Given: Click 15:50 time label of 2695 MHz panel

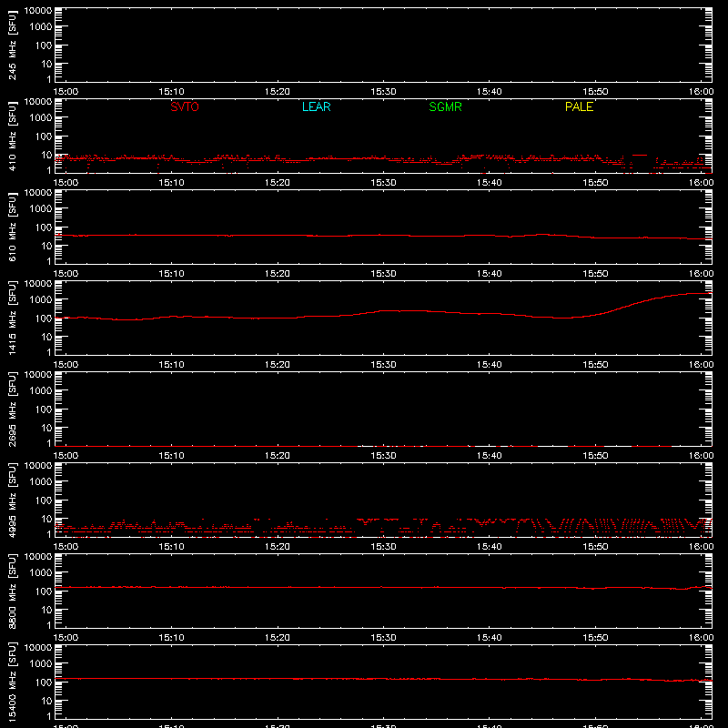Looking at the screenshot, I should (595, 456).
